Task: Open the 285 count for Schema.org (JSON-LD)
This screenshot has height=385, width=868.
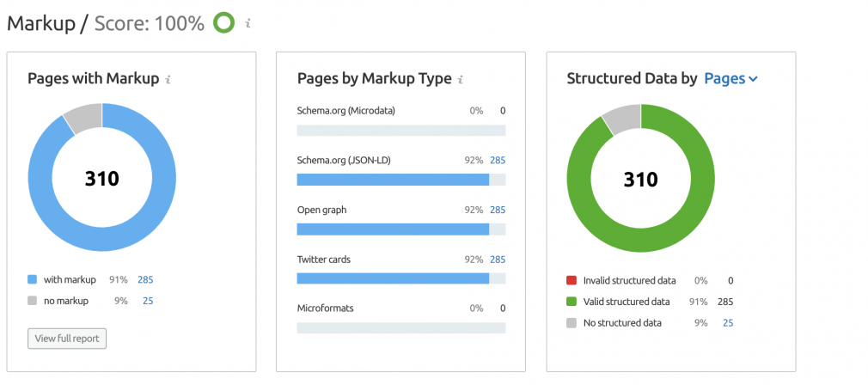Action: click(498, 161)
